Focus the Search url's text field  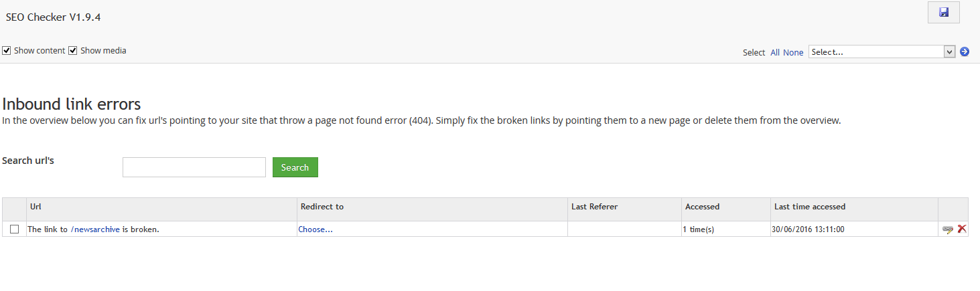194,167
